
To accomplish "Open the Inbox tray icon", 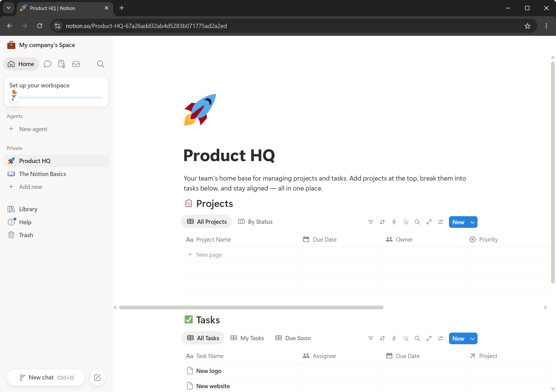I will 76,64.
